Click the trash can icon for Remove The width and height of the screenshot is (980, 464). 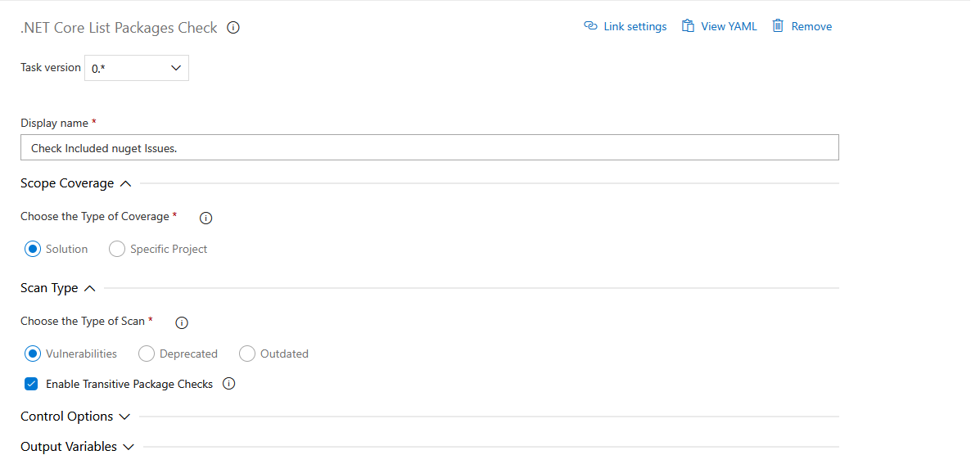click(779, 26)
